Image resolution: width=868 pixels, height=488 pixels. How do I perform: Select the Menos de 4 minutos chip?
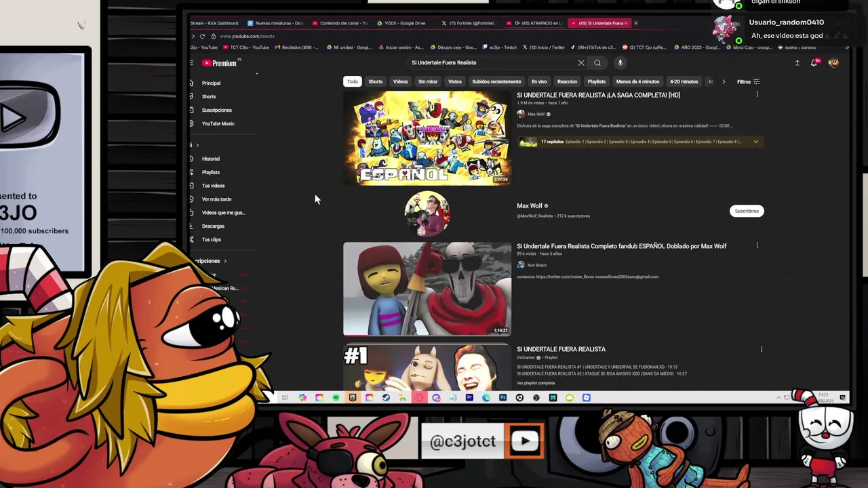point(637,81)
